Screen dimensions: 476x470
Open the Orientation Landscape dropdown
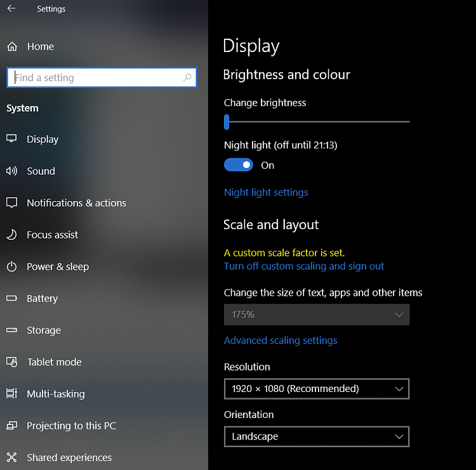click(317, 436)
